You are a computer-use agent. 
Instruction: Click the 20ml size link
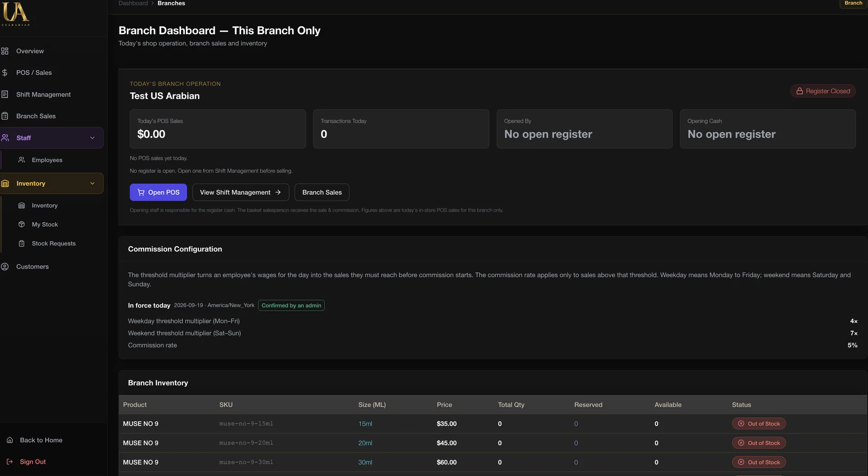365,443
